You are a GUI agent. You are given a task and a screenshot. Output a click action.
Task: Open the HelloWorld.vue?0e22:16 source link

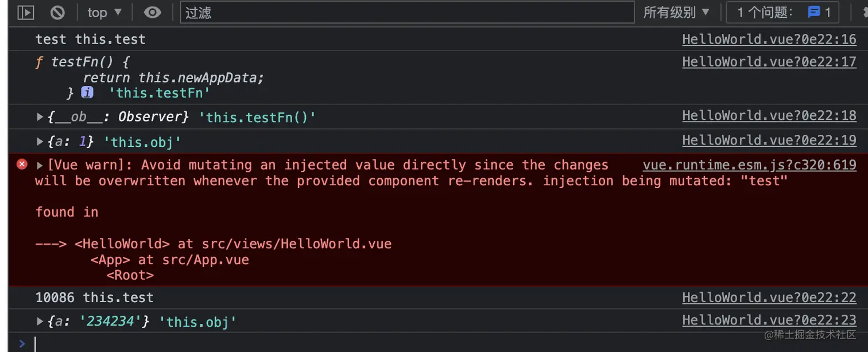pyautogui.click(x=769, y=39)
